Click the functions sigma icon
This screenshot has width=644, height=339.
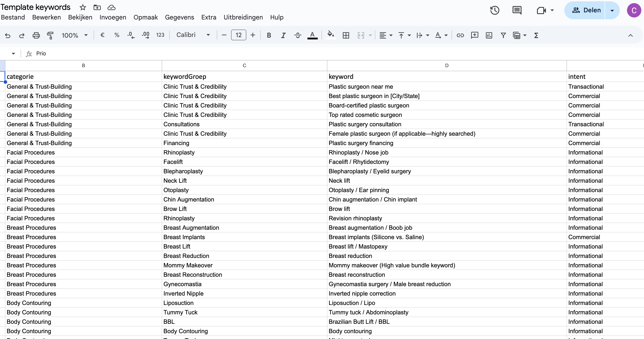tap(536, 35)
